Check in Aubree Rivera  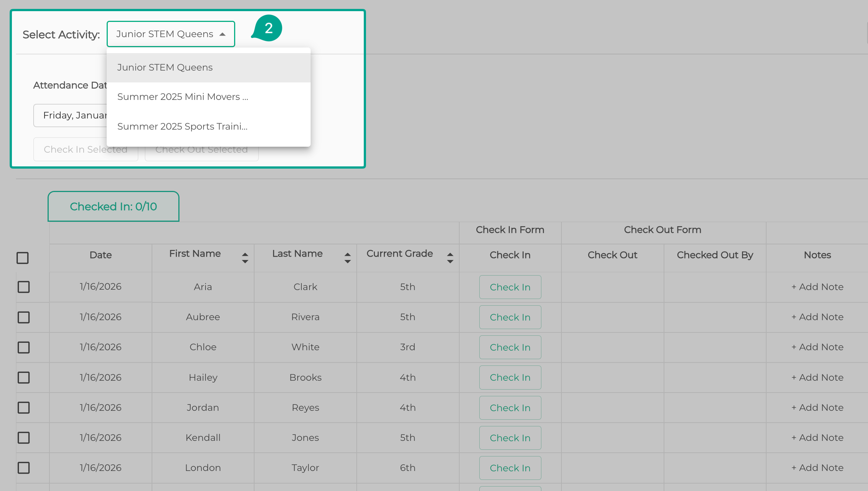(510, 317)
